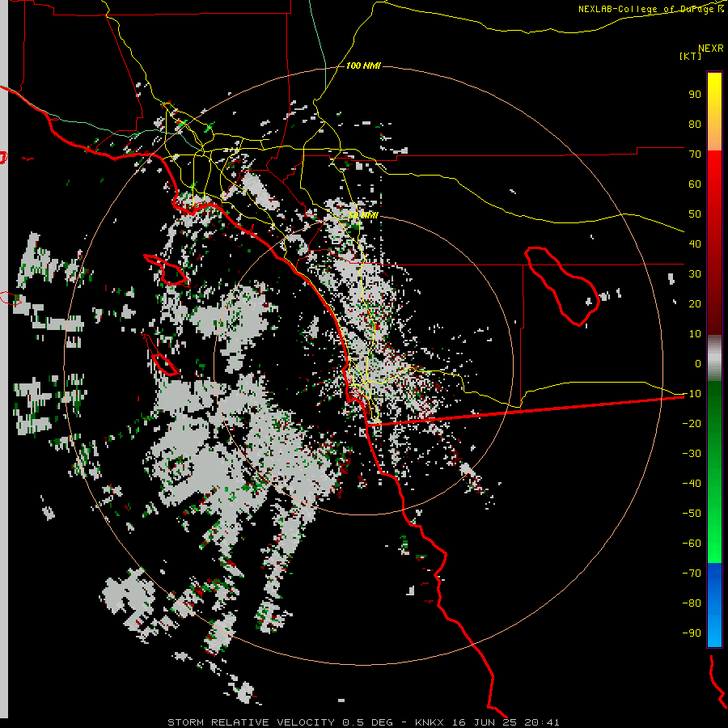The height and width of the screenshot is (728, 728).
Task: Click the -70 value on the velocity scale
Action: click(x=692, y=574)
